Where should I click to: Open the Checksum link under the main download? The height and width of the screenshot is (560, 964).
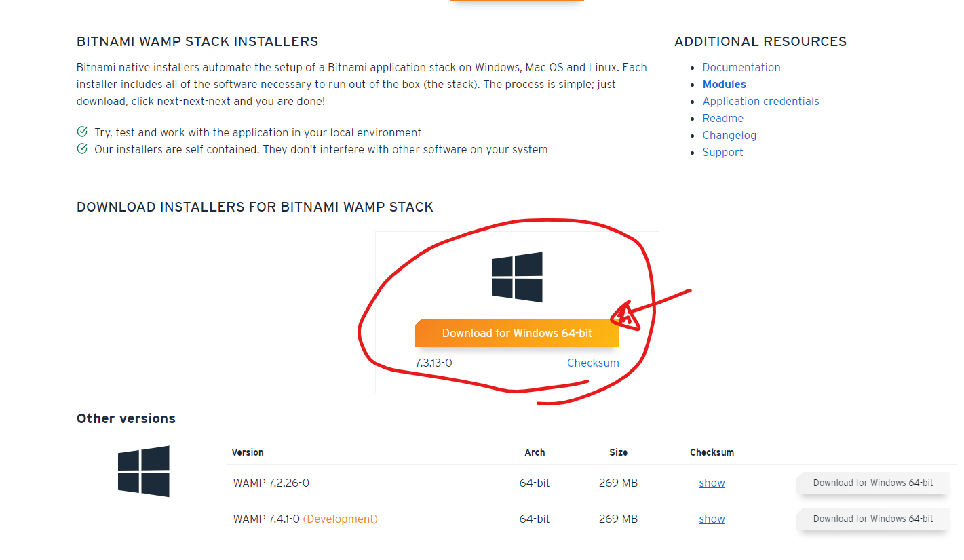tap(593, 363)
